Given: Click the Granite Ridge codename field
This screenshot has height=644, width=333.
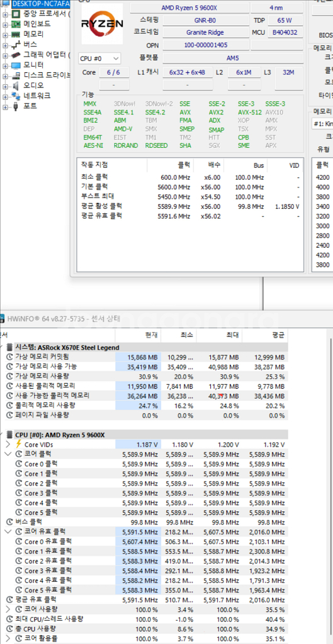Looking at the screenshot, I should point(206,32).
